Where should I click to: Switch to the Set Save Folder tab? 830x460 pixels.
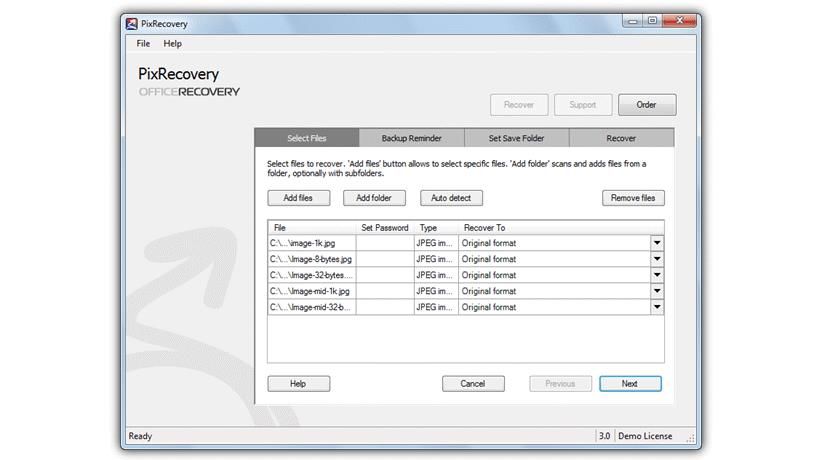pyautogui.click(x=516, y=138)
